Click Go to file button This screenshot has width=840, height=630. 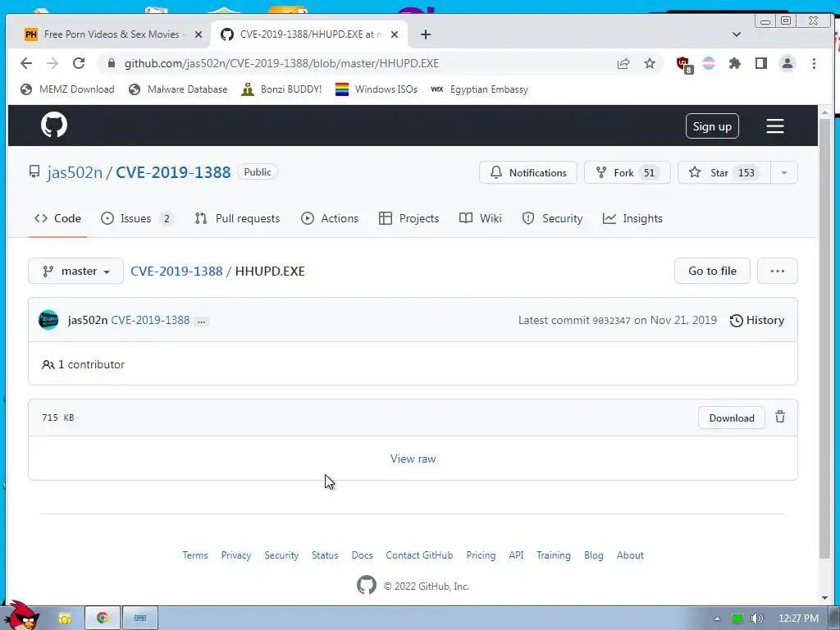(712, 271)
